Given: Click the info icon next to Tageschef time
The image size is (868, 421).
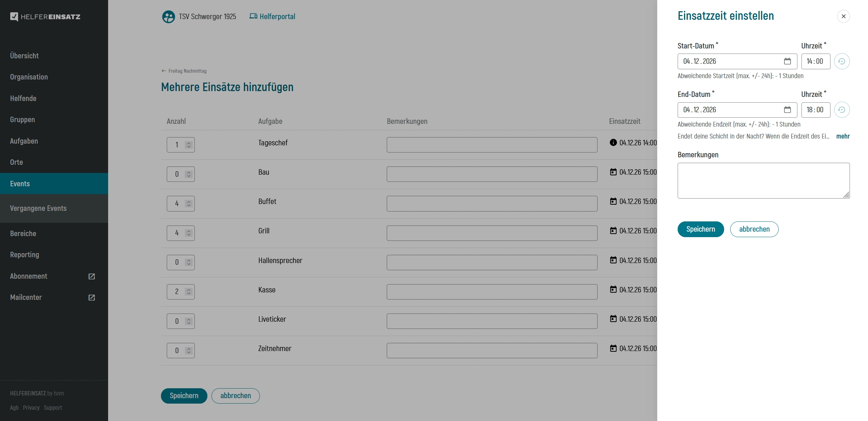Looking at the screenshot, I should (x=613, y=143).
